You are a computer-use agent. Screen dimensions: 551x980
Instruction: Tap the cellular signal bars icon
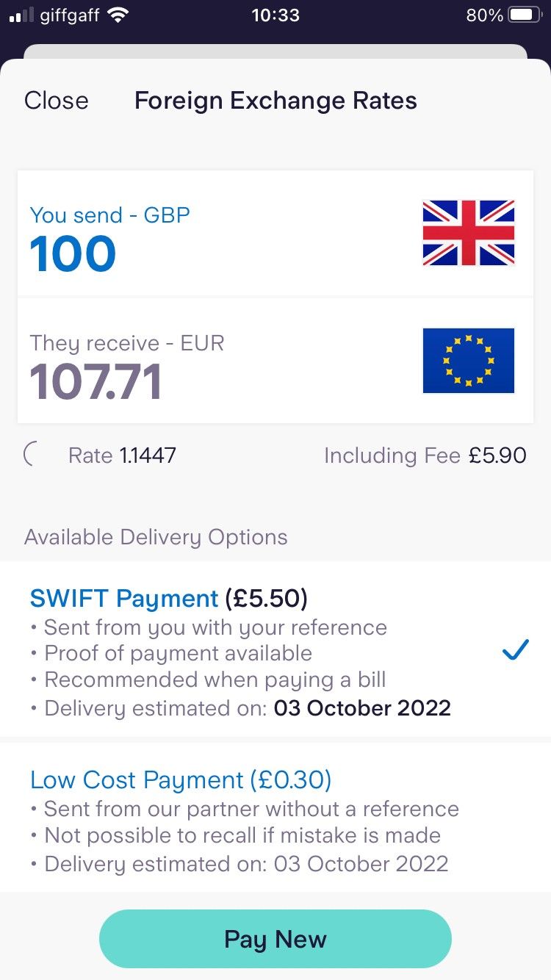[x=23, y=15]
